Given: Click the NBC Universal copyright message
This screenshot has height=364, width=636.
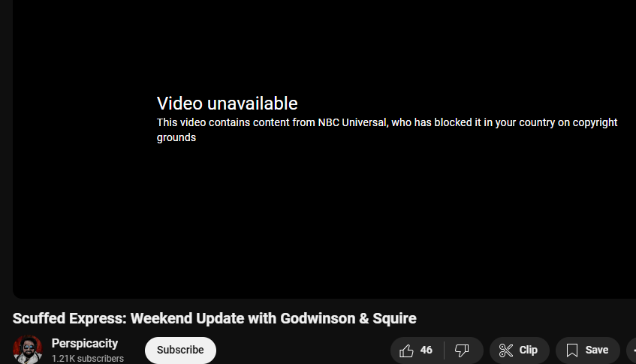Looking at the screenshot, I should [x=387, y=130].
